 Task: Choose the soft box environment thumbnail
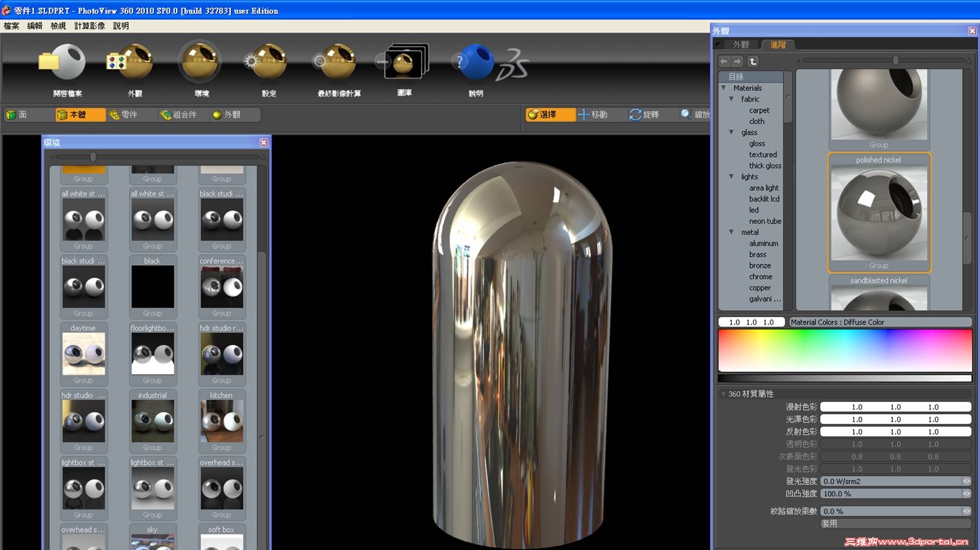click(x=222, y=542)
